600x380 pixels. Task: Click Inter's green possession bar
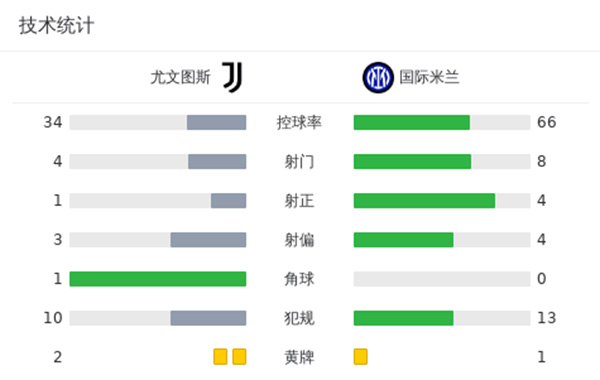point(412,122)
